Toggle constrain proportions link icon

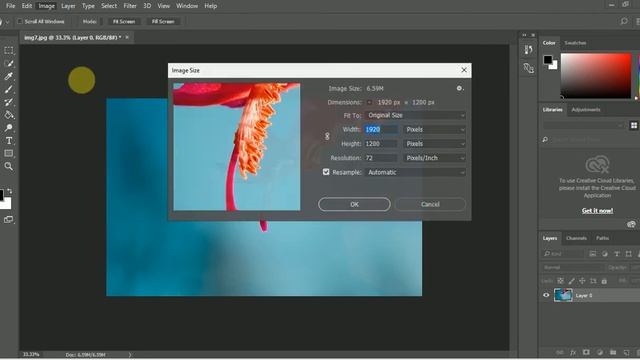coord(327,136)
